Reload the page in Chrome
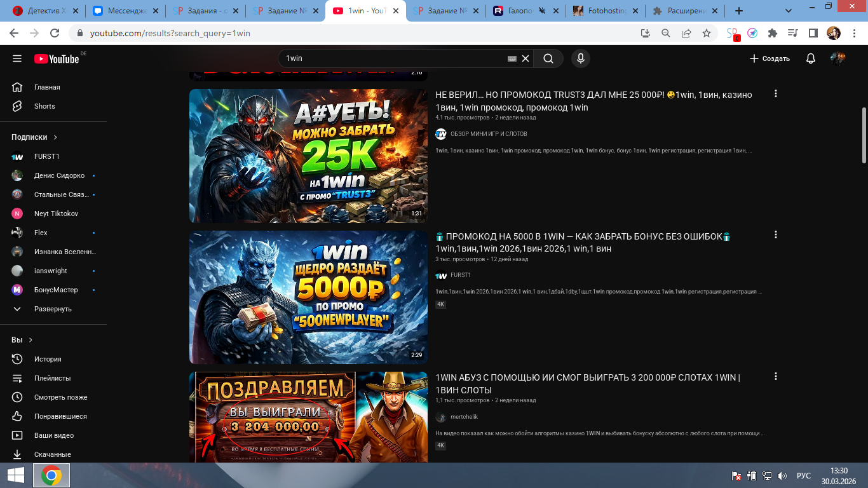Screen dimensions: 868x488 (x=54, y=33)
